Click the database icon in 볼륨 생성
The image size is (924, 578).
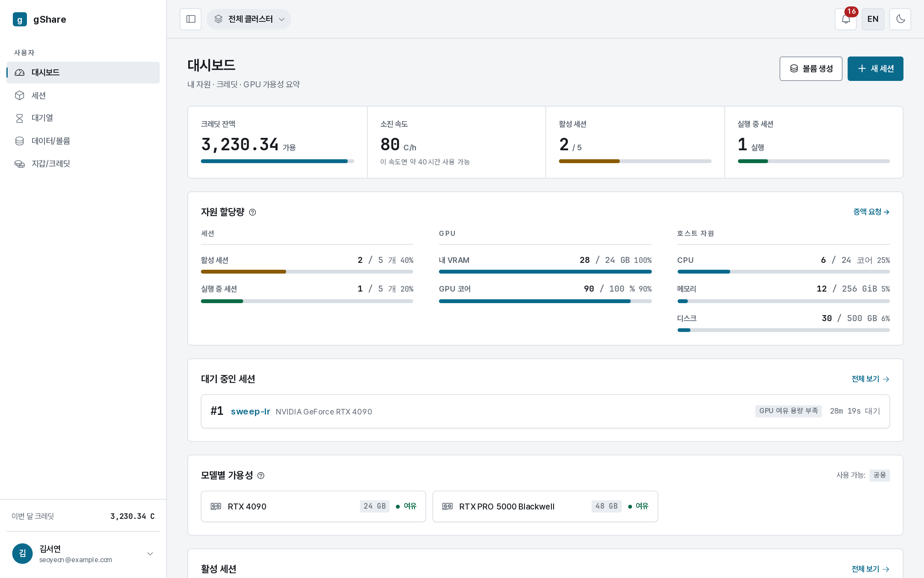click(794, 69)
